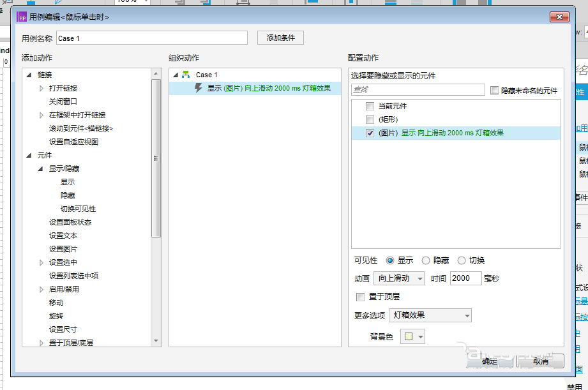Screen dimensions: 588x390
Task: Click scrollbar down arrow in 添加动作
Action: 156,341
